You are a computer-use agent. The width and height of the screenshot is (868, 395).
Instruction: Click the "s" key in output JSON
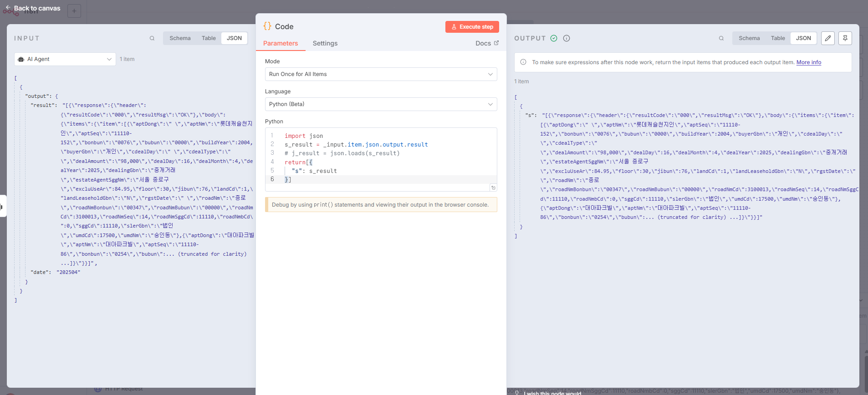(x=530, y=115)
